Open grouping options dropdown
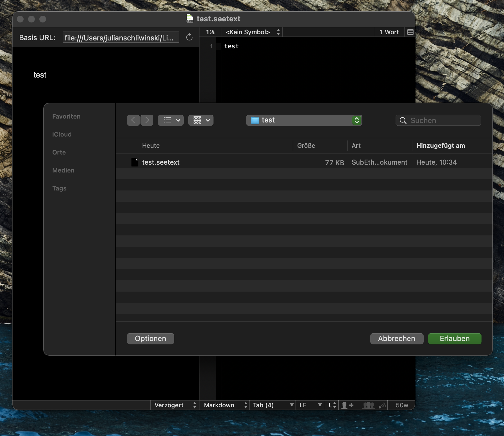Image resolution: width=504 pixels, height=436 pixels. [201, 120]
